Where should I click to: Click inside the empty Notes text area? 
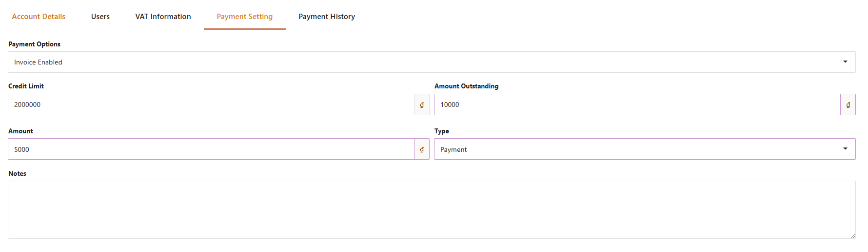point(432,210)
